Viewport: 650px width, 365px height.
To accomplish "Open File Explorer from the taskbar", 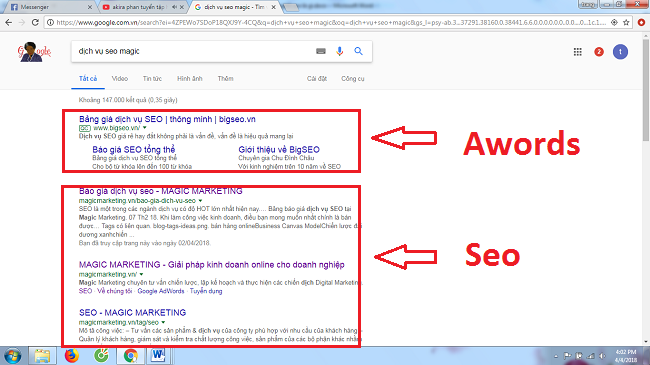I will tap(42, 356).
